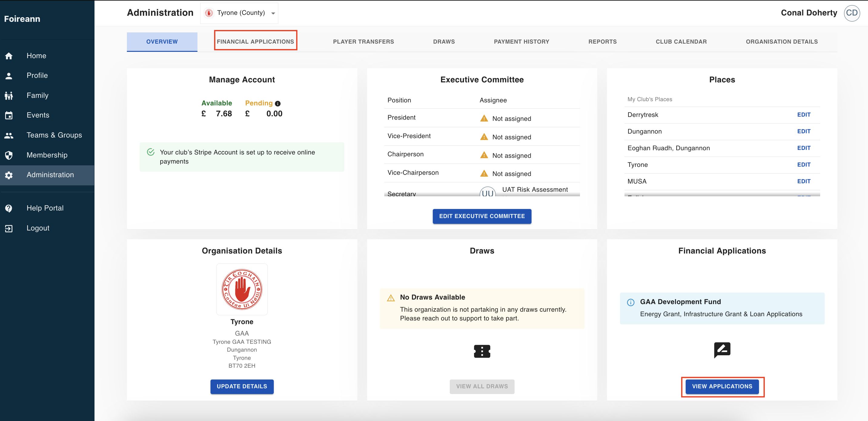Select the Logout exit icon

pyautogui.click(x=9, y=229)
